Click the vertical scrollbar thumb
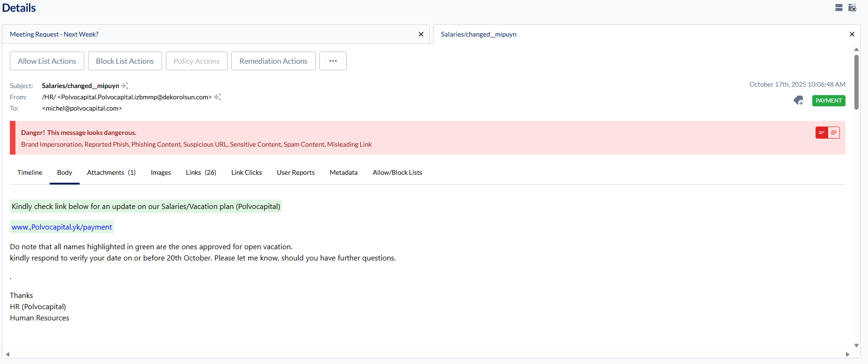868x364 pixels. click(x=856, y=82)
